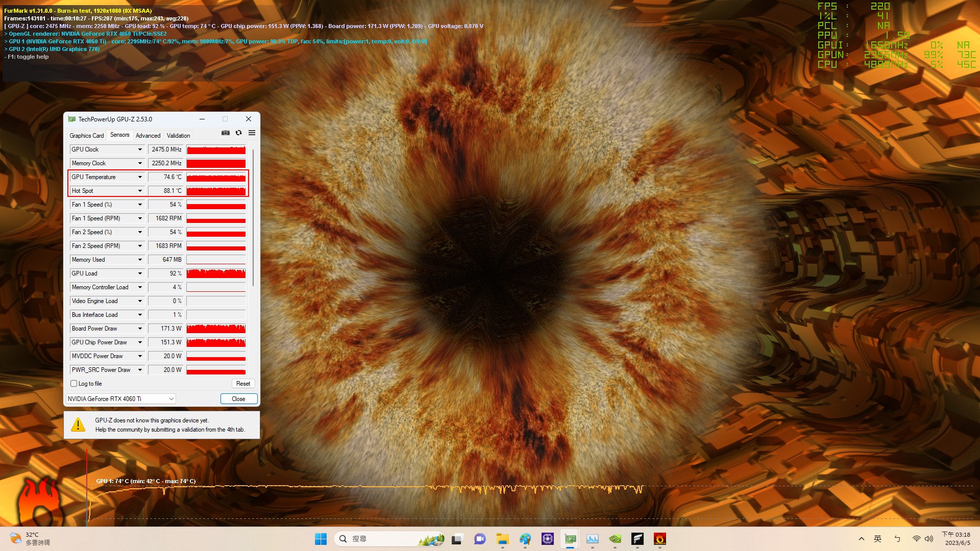Minimize the GPU-Z window
Viewport: 980px width, 551px height.
tap(202, 119)
